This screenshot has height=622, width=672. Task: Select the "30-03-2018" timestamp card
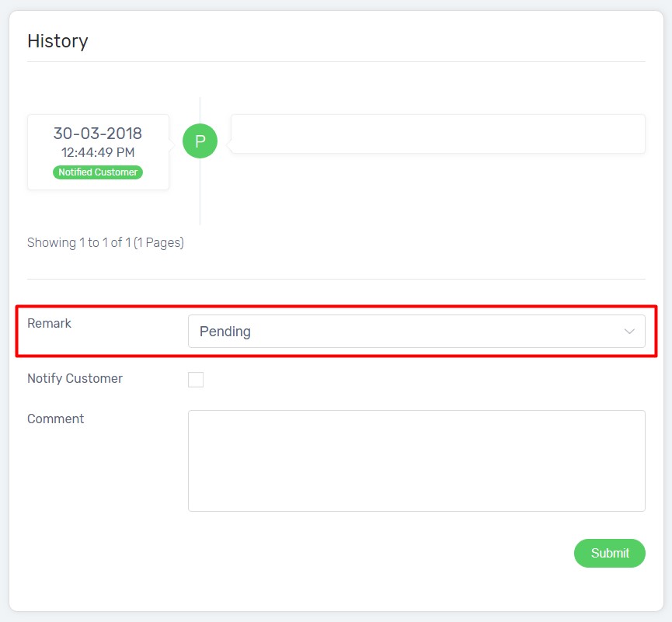(97, 133)
